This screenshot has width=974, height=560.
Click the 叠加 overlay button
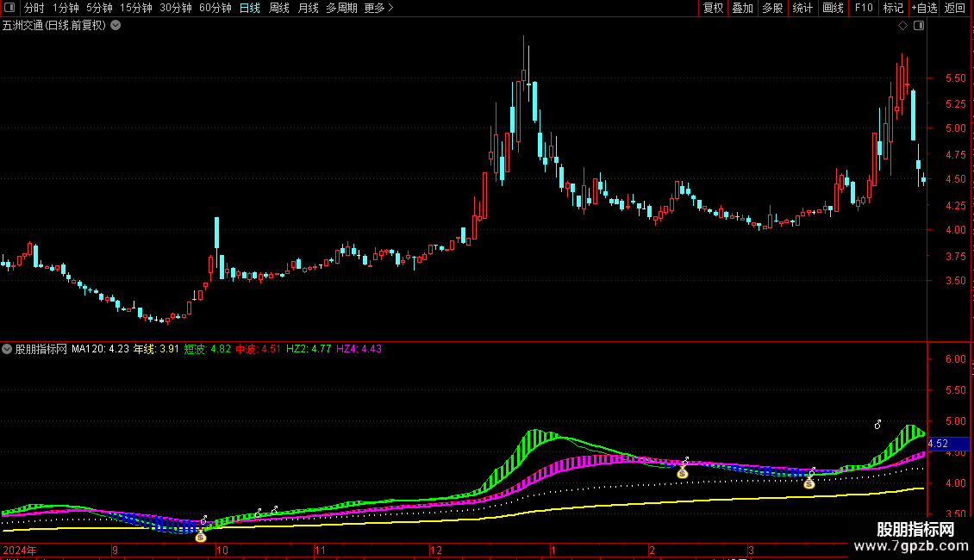pyautogui.click(x=743, y=8)
